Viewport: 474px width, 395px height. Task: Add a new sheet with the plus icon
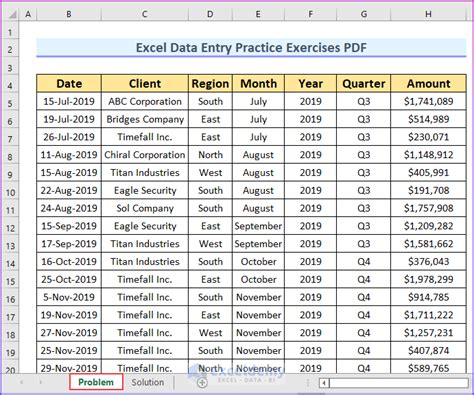click(202, 383)
